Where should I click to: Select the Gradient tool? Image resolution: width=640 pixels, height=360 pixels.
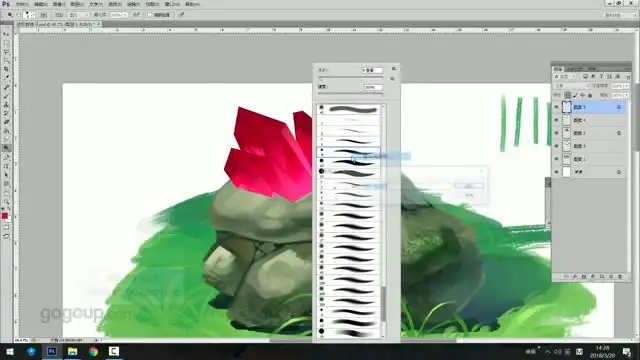point(6,131)
